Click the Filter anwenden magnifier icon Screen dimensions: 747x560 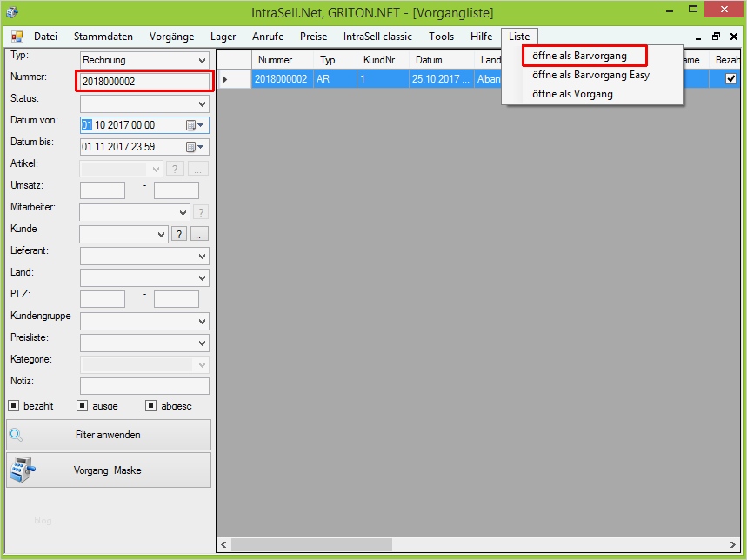pos(17,435)
